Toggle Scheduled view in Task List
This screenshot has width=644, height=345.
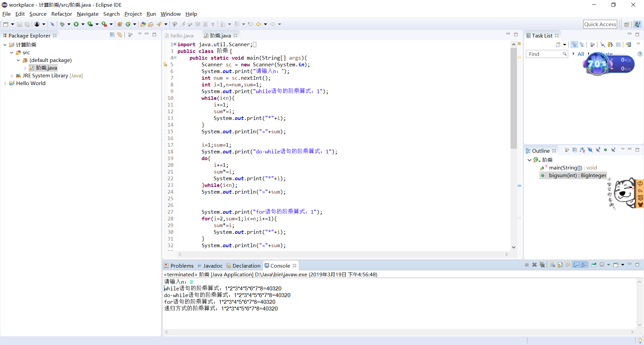click(582, 45)
